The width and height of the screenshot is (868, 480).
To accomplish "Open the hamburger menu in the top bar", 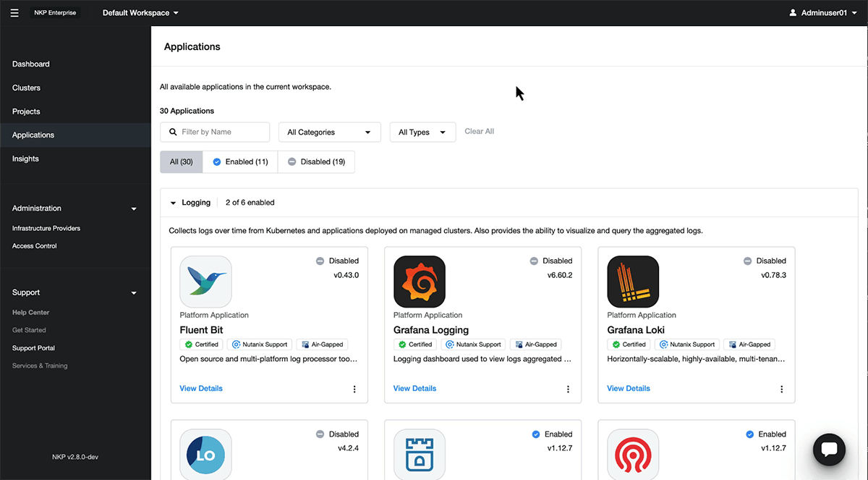I will [14, 12].
